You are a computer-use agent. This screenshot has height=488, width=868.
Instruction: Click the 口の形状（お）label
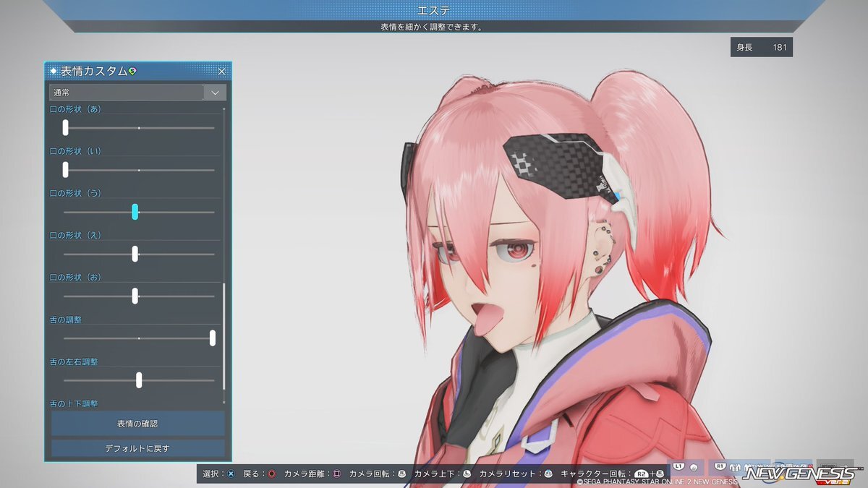75,277
